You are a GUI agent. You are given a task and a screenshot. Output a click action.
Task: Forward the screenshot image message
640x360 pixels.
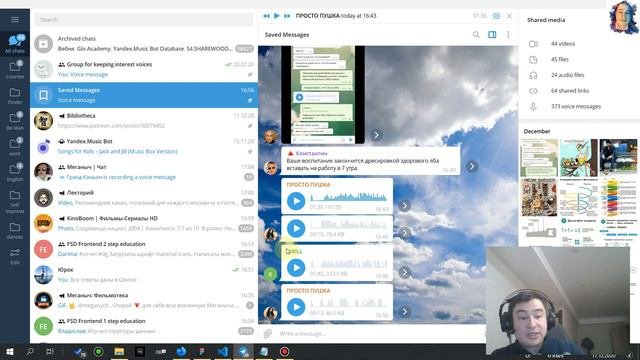tap(376, 135)
